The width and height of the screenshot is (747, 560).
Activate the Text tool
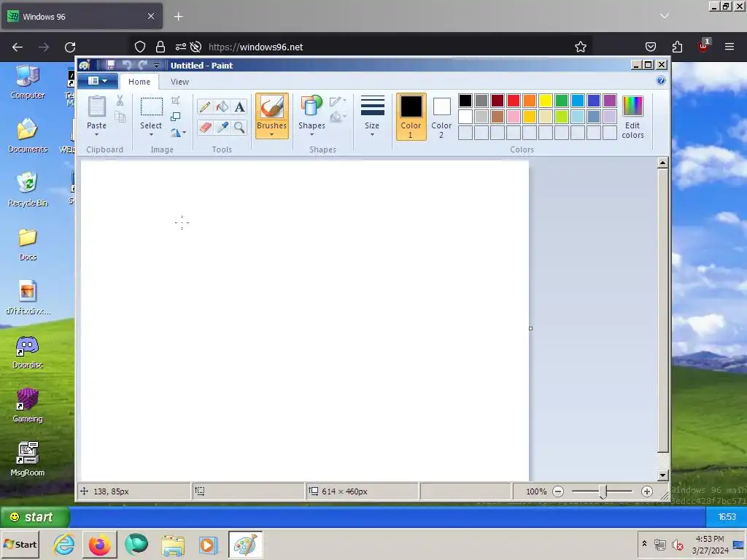pyautogui.click(x=239, y=106)
